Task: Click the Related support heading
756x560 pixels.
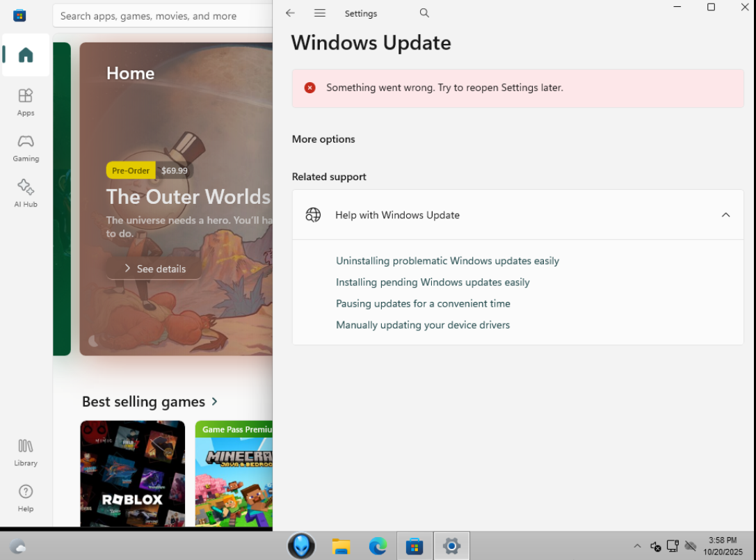Action: (329, 177)
